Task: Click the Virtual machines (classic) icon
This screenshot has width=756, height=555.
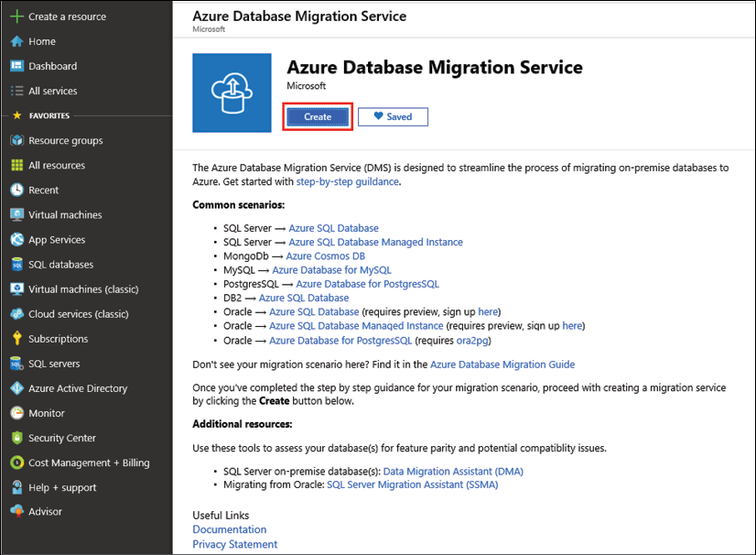Action: point(16,289)
